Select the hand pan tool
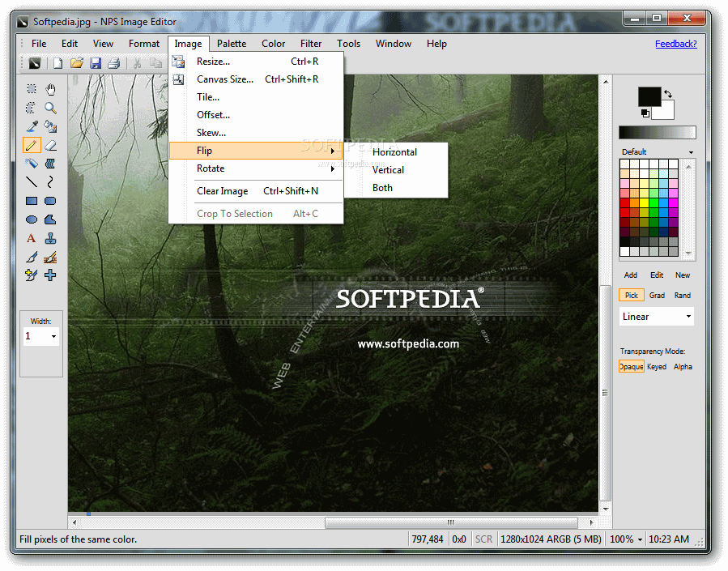Viewport: 728px width, 571px height. point(50,88)
